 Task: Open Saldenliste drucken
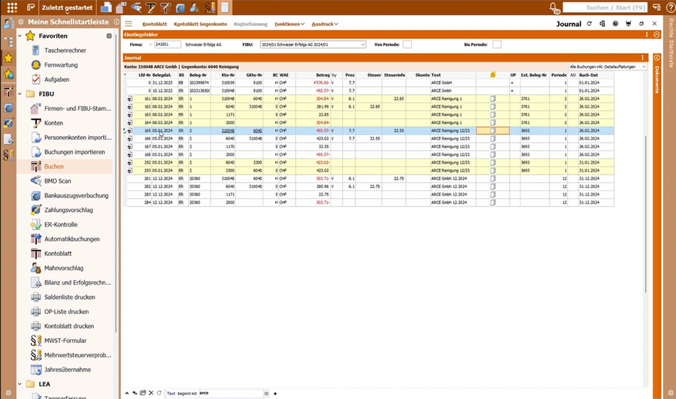69,297
